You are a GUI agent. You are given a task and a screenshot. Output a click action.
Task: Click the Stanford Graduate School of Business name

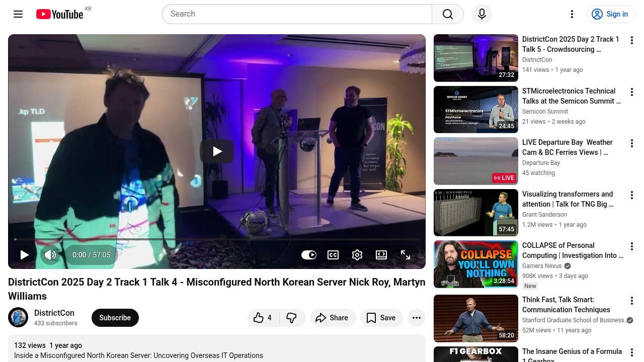[x=574, y=320]
